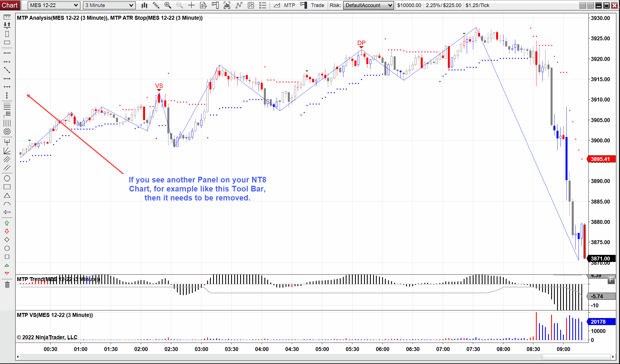Expand the 3 Minute interval dropdown

(109, 5)
